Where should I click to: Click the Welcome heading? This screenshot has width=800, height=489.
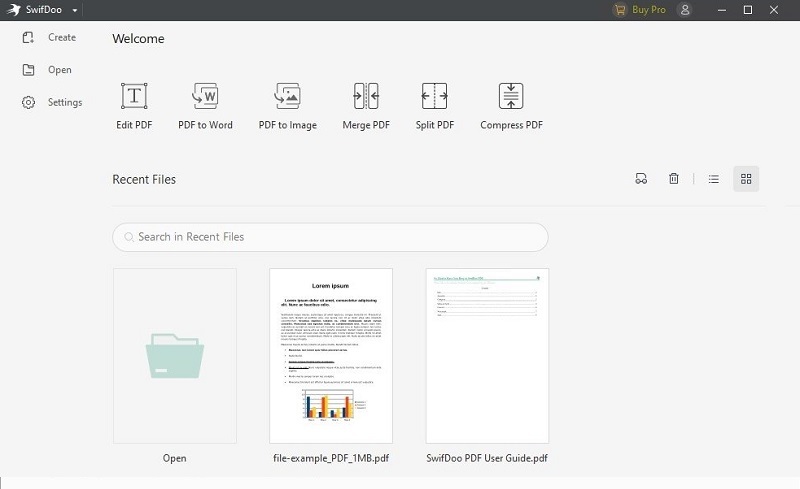(x=138, y=39)
